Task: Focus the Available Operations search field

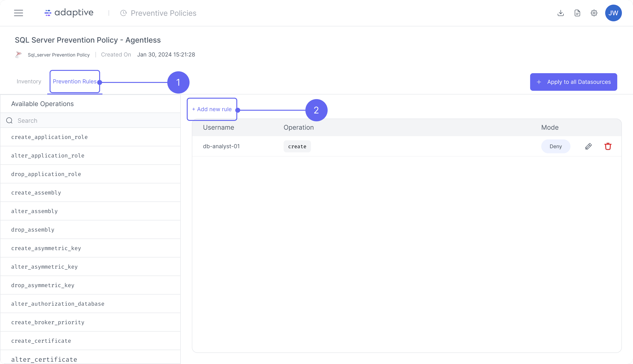Action: point(90,120)
